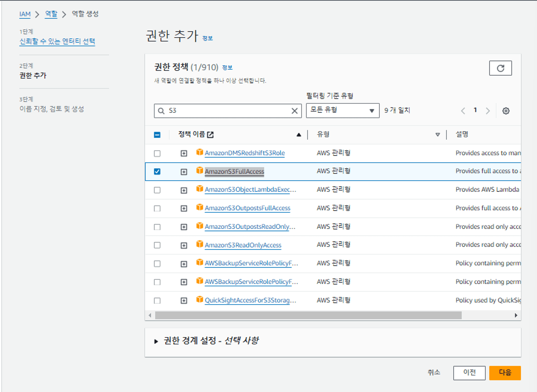Image resolution: width=537 pixels, height=392 pixels.
Task: Go back to step 1 신뢰할 수 있는 엔터티 선택
Action: [x=57, y=41]
